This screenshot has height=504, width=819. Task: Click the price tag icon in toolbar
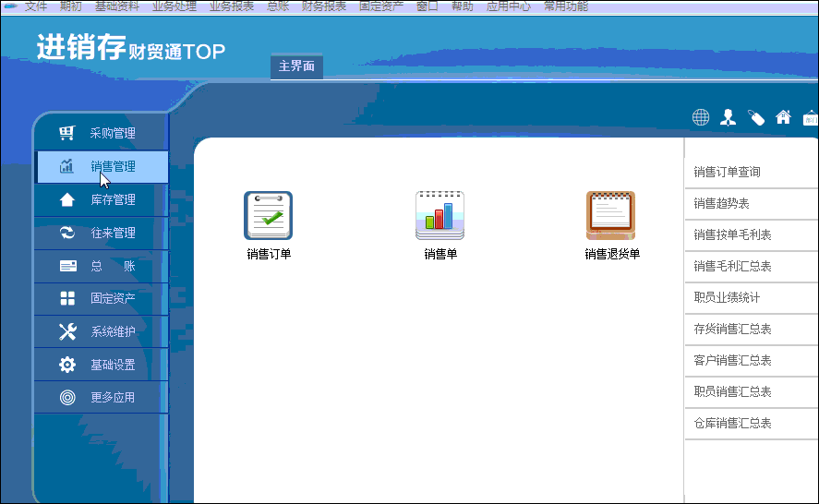point(756,117)
